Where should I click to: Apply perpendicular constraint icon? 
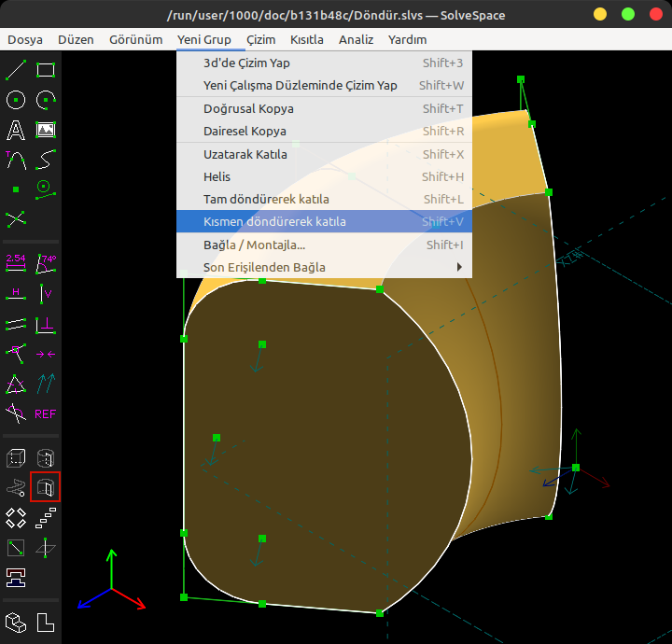click(x=46, y=325)
